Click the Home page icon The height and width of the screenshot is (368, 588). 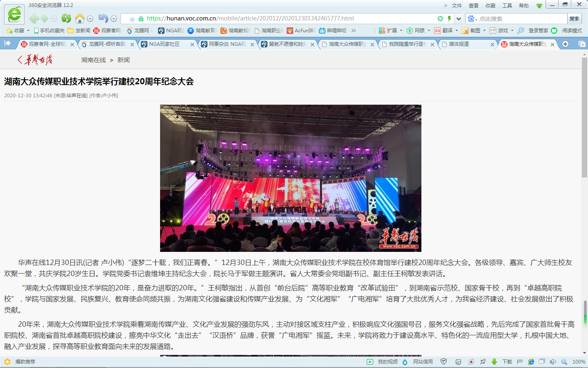tap(80, 18)
